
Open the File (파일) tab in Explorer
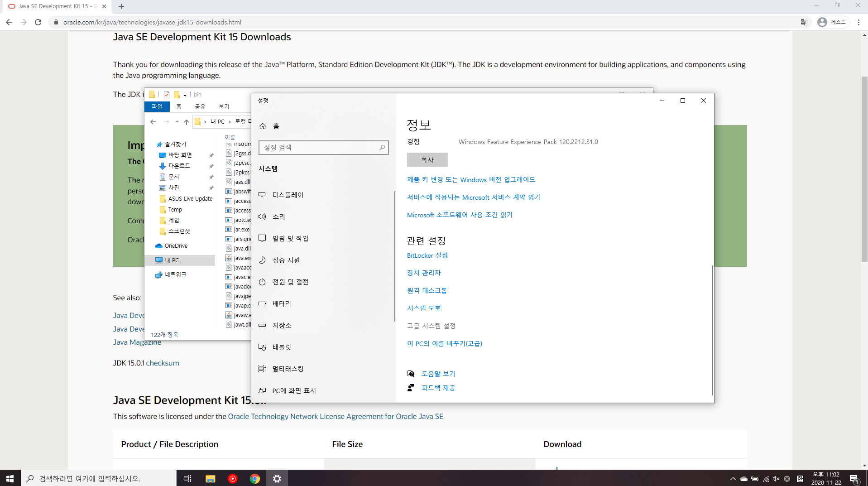(157, 106)
